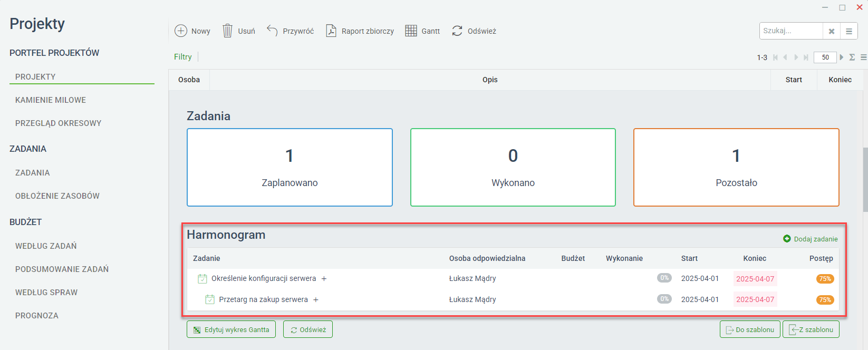
Task: Open Podsumowanie zadań in sidebar
Action: 62,269
